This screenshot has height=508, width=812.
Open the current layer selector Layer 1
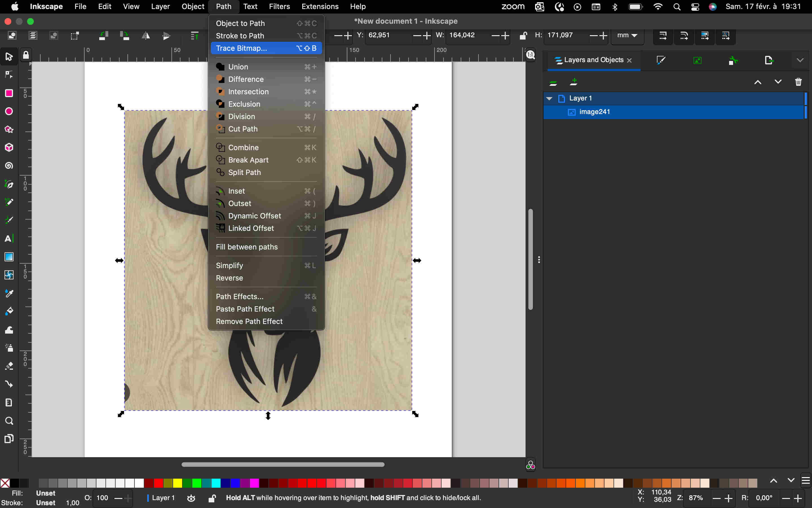(161, 498)
